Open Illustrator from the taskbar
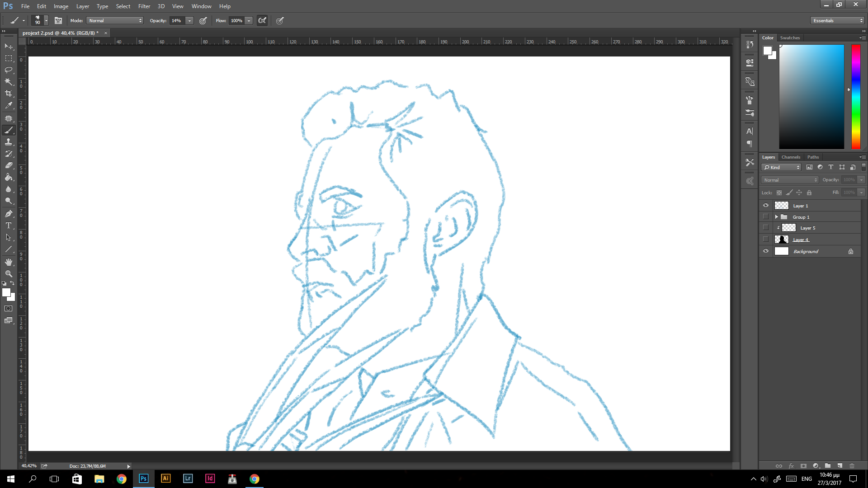 (165, 479)
